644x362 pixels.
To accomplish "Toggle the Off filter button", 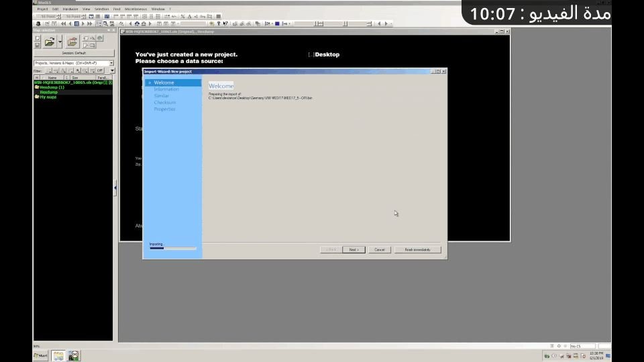I will (100, 70).
